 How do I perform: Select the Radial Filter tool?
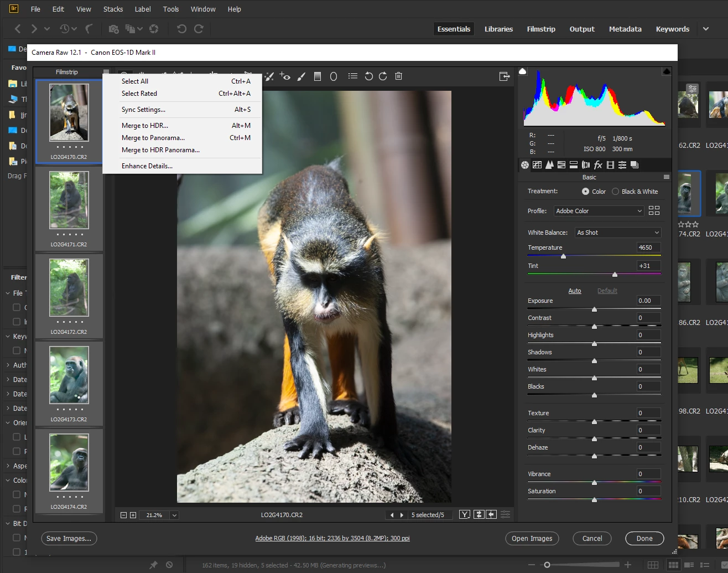334,76
